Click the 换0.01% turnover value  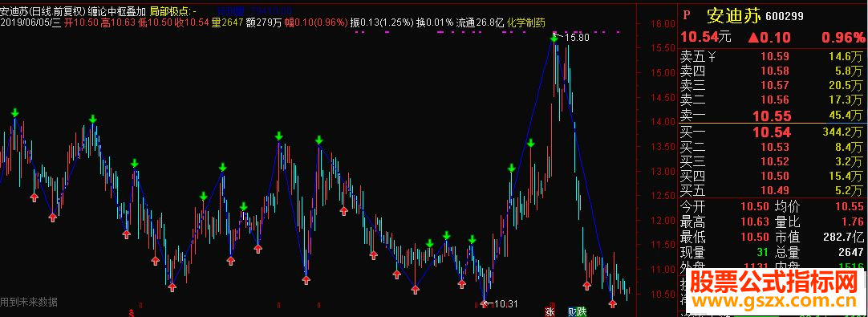point(435,22)
